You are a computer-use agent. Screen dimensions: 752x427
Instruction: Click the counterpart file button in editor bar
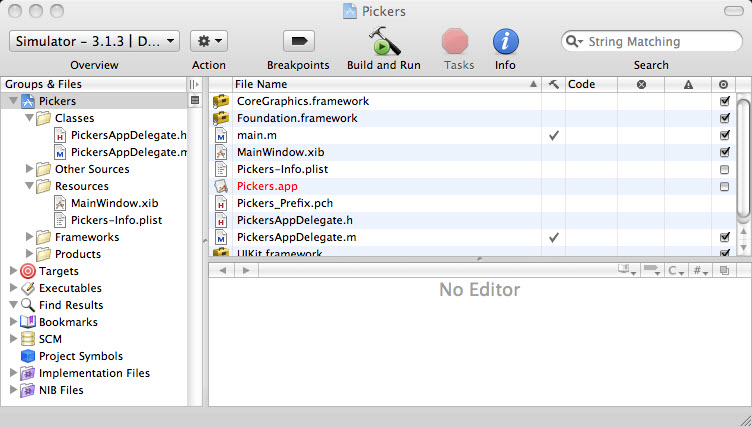tap(724, 271)
